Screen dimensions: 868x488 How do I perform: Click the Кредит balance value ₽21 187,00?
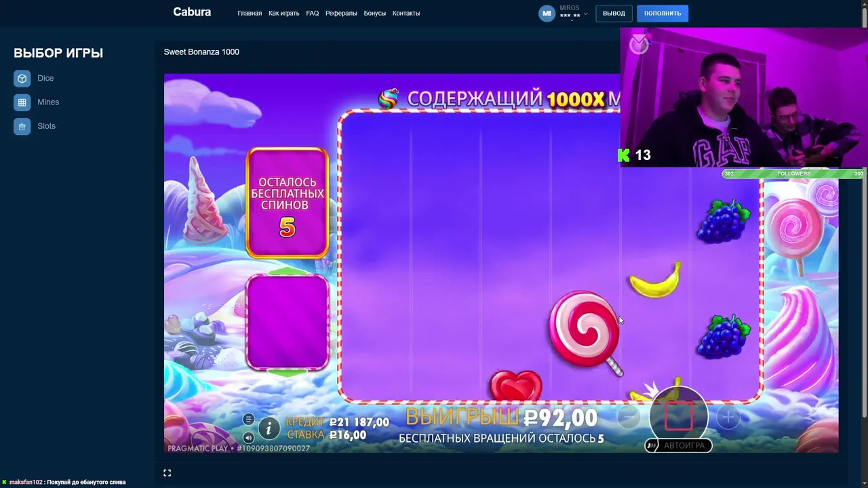click(359, 422)
